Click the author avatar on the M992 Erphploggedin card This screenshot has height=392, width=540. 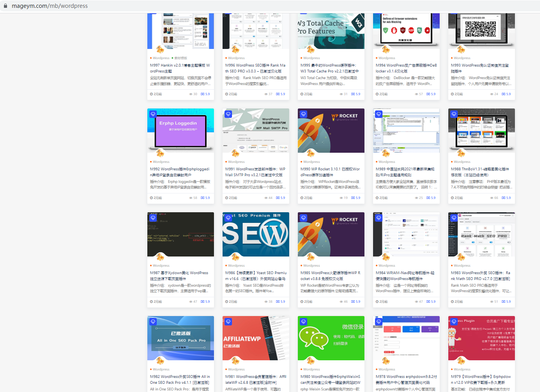[x=160, y=153]
